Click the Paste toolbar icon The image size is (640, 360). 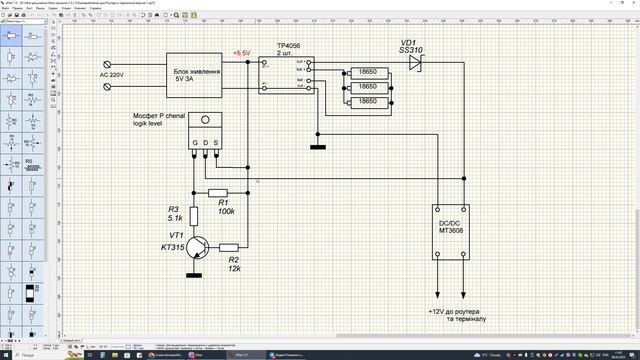coord(61,15)
